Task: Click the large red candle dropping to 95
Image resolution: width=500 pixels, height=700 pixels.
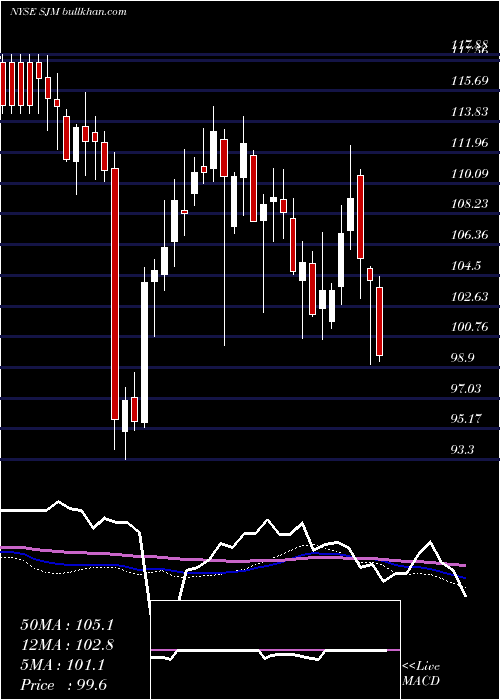Action: pyautogui.click(x=115, y=294)
